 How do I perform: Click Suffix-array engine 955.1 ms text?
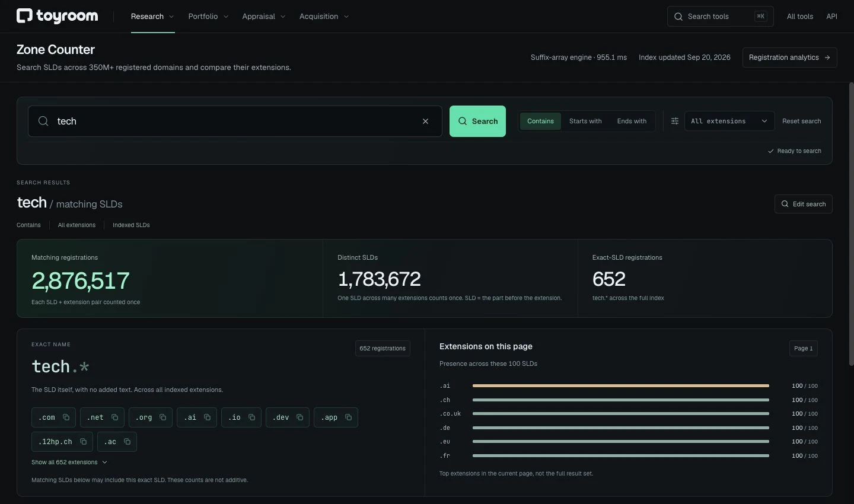(579, 58)
